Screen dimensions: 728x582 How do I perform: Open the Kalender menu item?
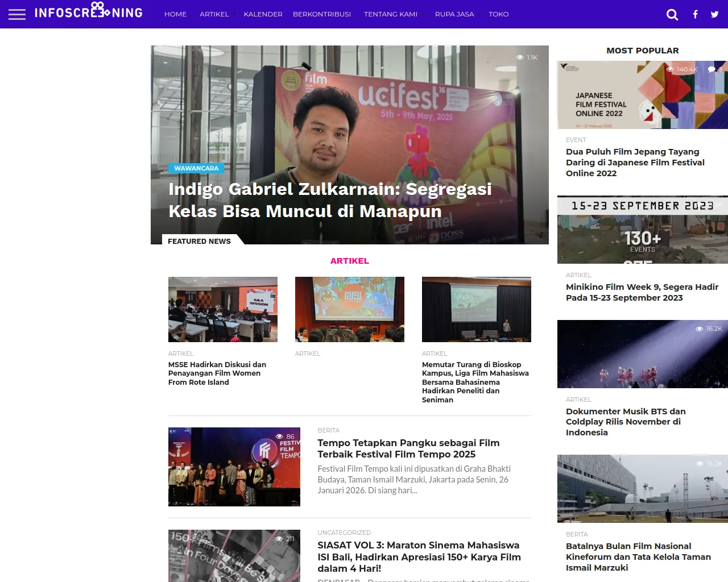tap(263, 14)
